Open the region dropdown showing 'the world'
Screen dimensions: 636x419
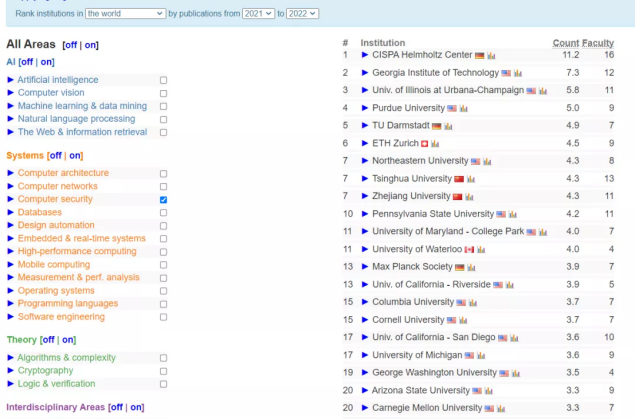click(125, 13)
